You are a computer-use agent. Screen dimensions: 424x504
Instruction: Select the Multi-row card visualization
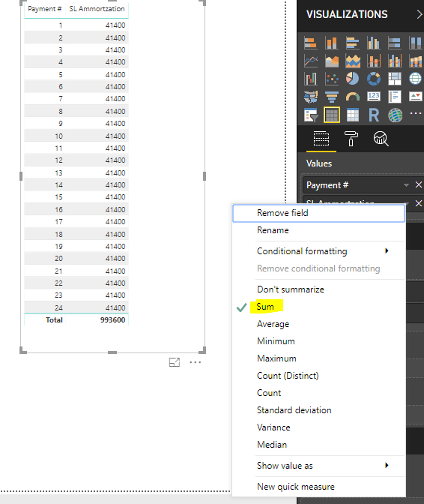[x=395, y=97]
